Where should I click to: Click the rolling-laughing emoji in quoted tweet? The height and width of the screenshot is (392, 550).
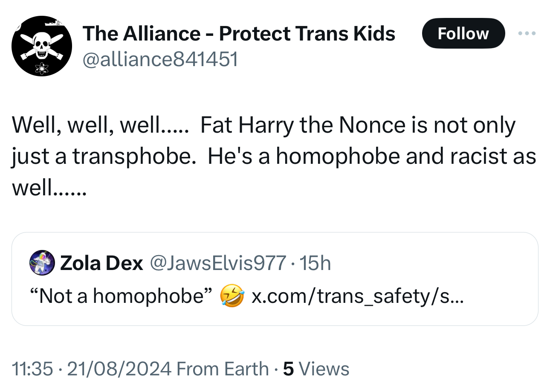232,297
